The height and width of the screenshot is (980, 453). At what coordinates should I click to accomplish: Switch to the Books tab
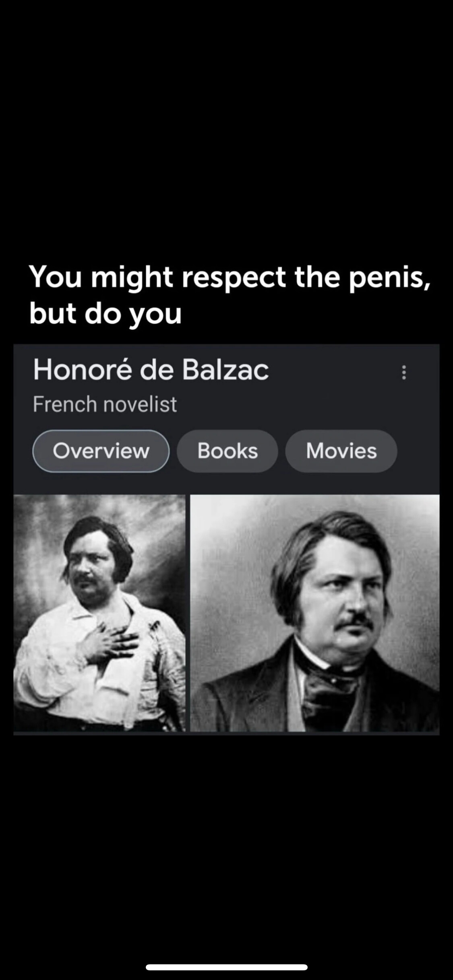(x=228, y=451)
